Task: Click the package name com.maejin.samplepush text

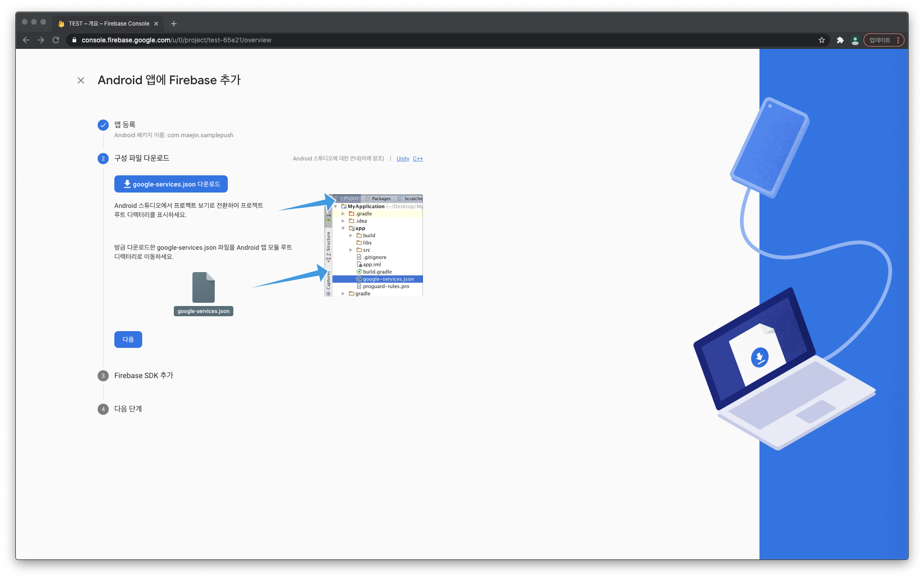Action: click(x=200, y=135)
